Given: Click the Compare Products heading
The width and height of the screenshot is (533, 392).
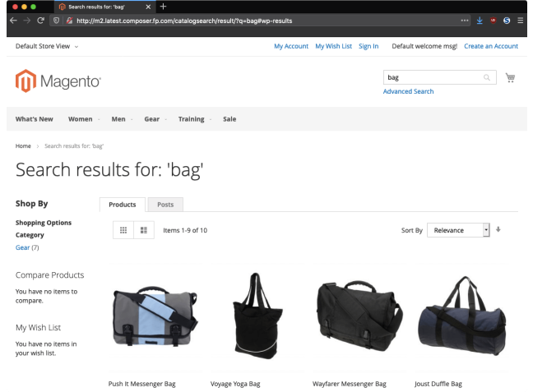Looking at the screenshot, I should [x=49, y=274].
